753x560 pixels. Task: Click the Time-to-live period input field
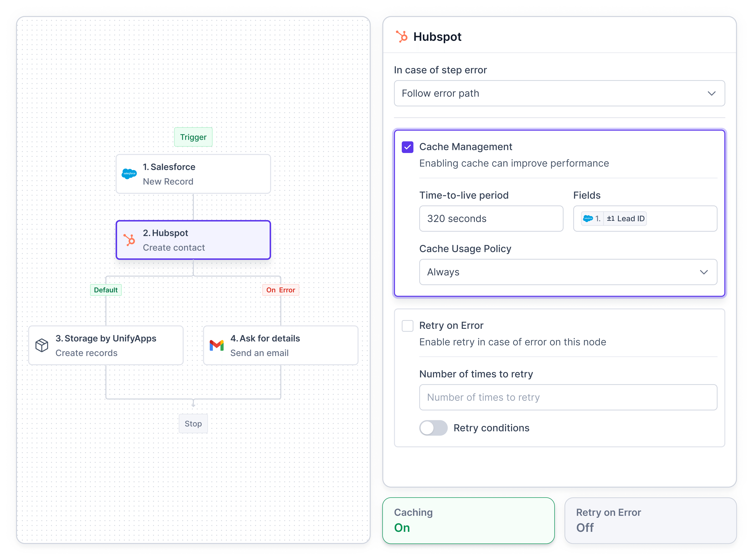(x=492, y=218)
